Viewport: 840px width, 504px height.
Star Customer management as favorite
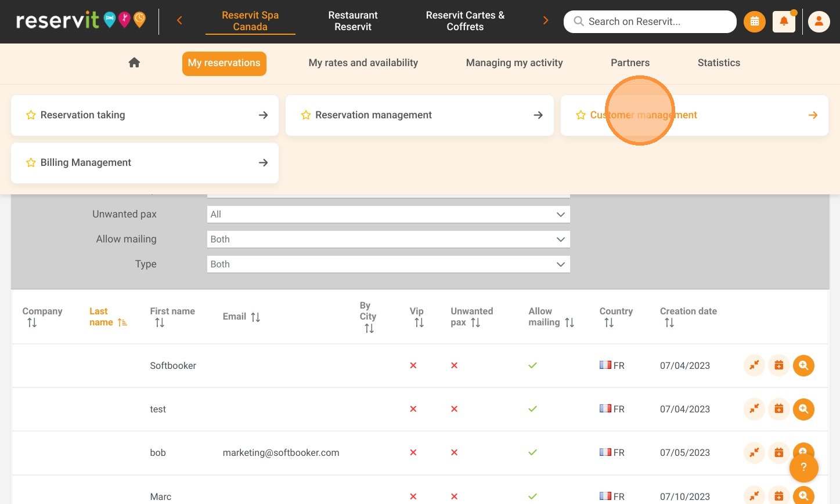tap(581, 115)
